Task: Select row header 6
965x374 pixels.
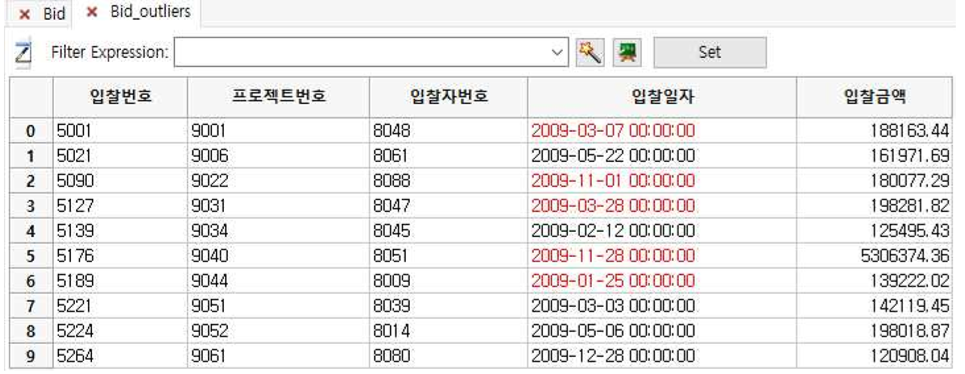Action: coord(31,281)
